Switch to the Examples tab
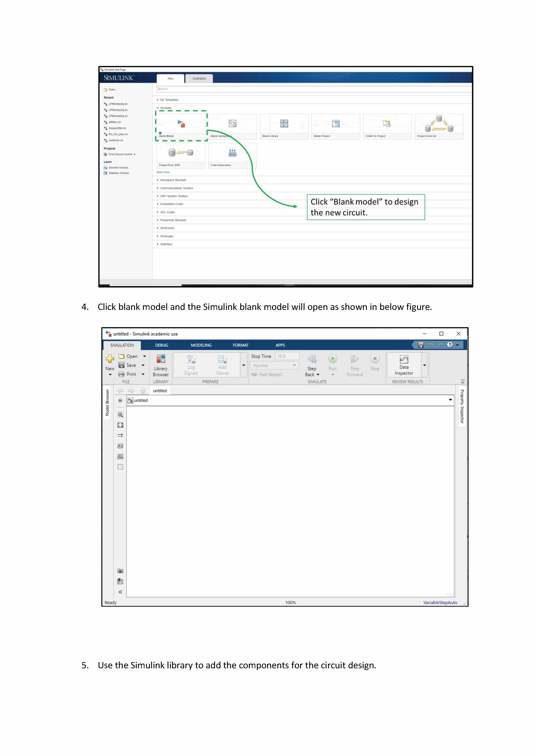 click(199, 78)
